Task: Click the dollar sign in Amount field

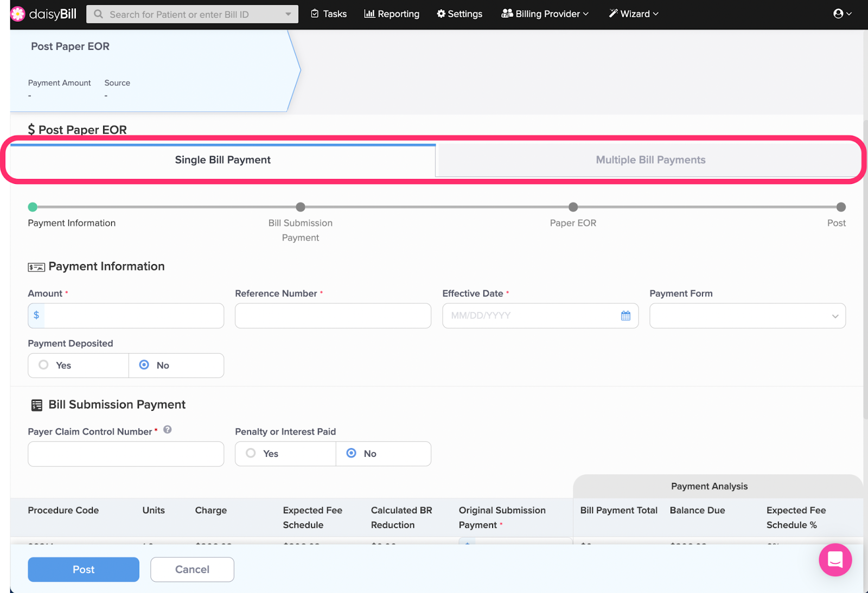Action: click(36, 315)
